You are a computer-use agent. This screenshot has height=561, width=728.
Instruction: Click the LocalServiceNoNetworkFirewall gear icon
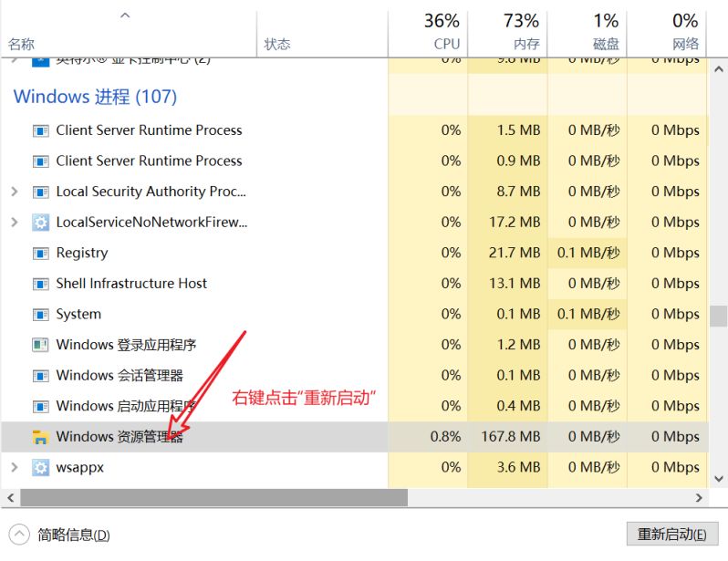coord(41,223)
